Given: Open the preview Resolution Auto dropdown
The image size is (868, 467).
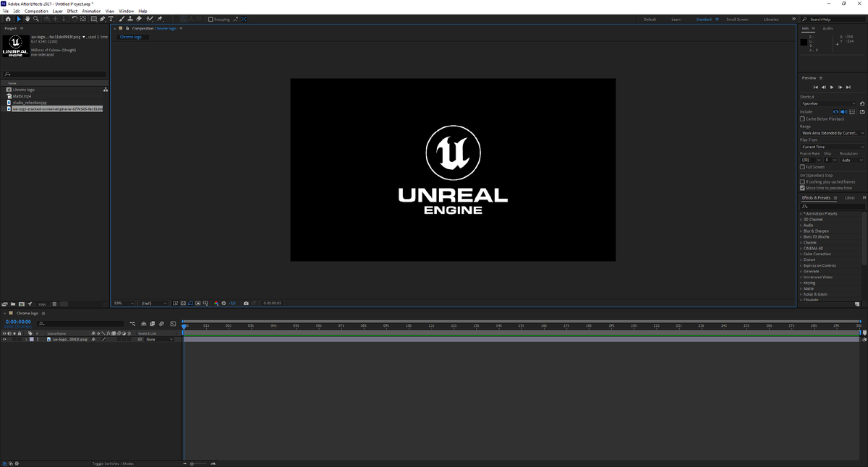Looking at the screenshot, I should 852,160.
